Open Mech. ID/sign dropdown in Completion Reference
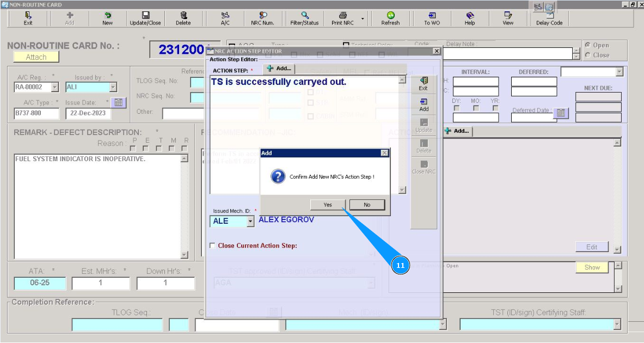 (x=443, y=324)
